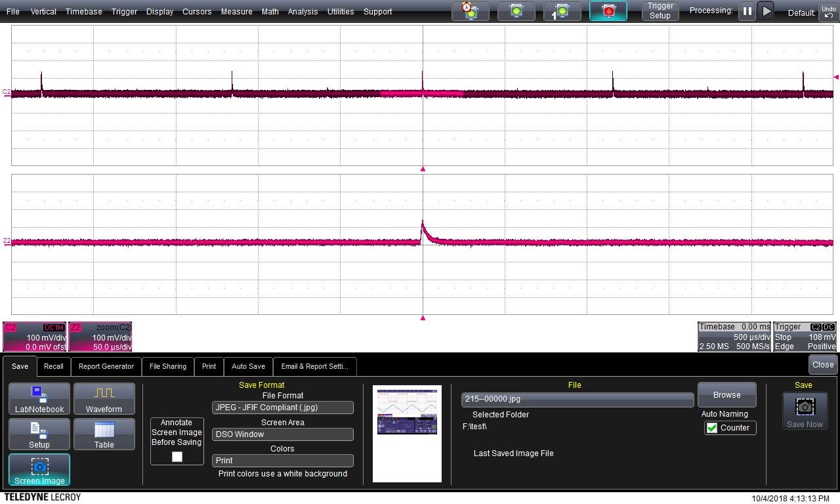
Task: Click the F:\test\ selected folder path
Action: click(474, 427)
